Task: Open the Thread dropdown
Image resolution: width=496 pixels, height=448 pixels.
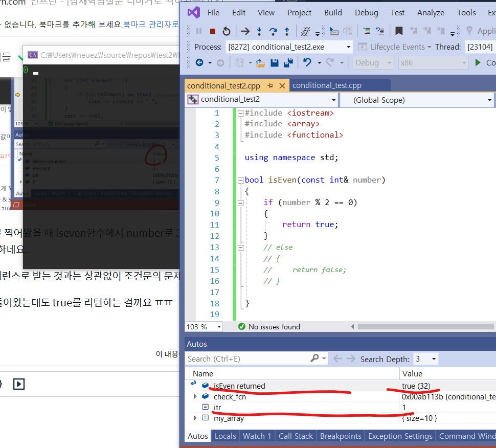Action: click(480, 47)
